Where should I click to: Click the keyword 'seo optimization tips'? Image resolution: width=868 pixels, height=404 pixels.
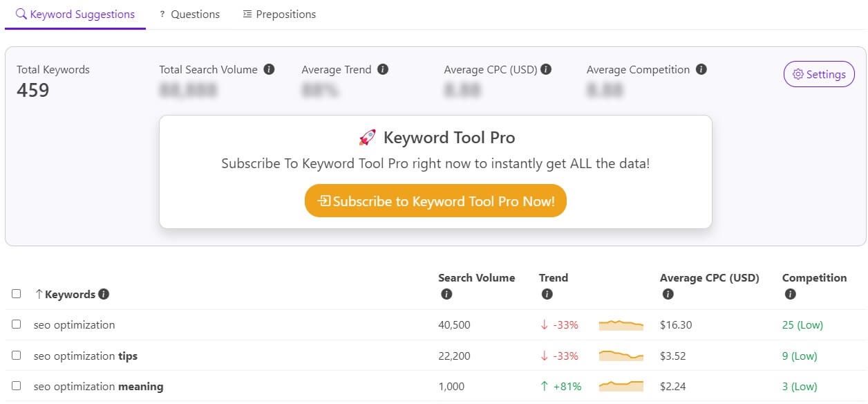tap(86, 356)
